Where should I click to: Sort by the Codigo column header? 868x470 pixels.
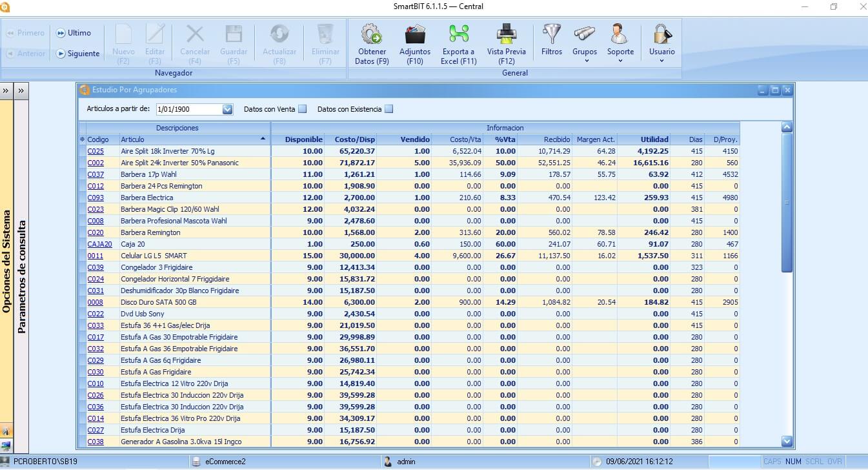(x=103, y=139)
